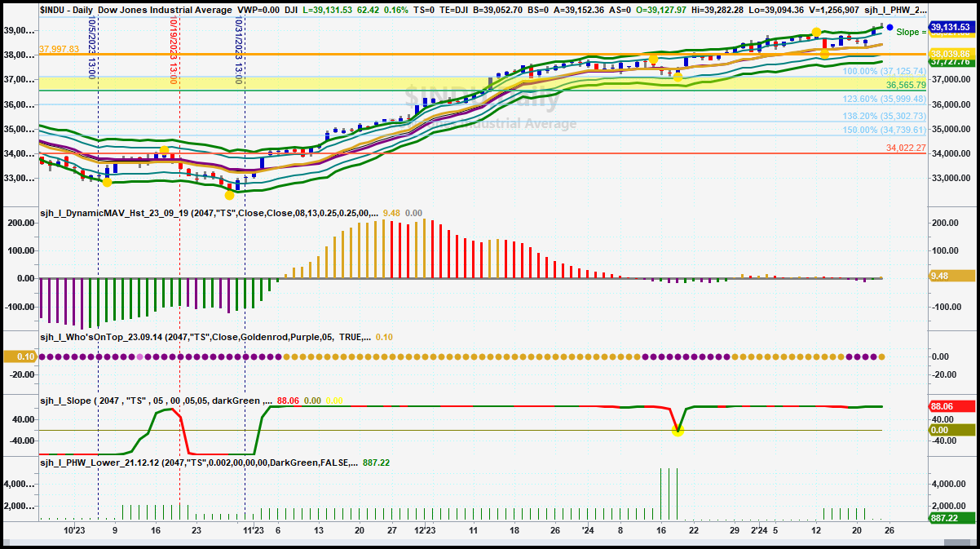
Task: Click the gold 9.48 axis value tag
Action: [x=952, y=276]
